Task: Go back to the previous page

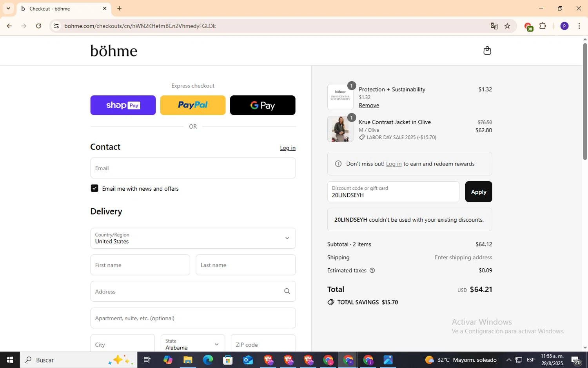Action: pos(9,26)
